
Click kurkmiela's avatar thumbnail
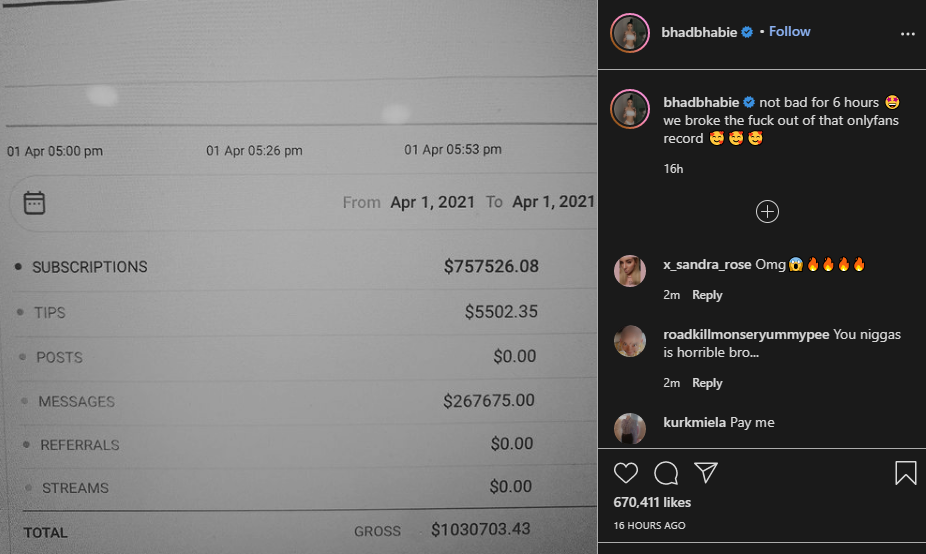pos(630,428)
